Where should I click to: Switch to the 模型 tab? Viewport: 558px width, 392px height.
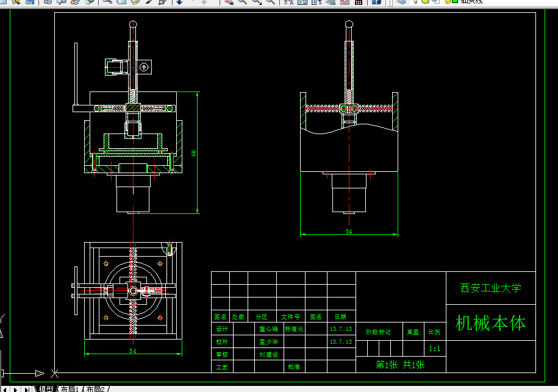(46, 389)
